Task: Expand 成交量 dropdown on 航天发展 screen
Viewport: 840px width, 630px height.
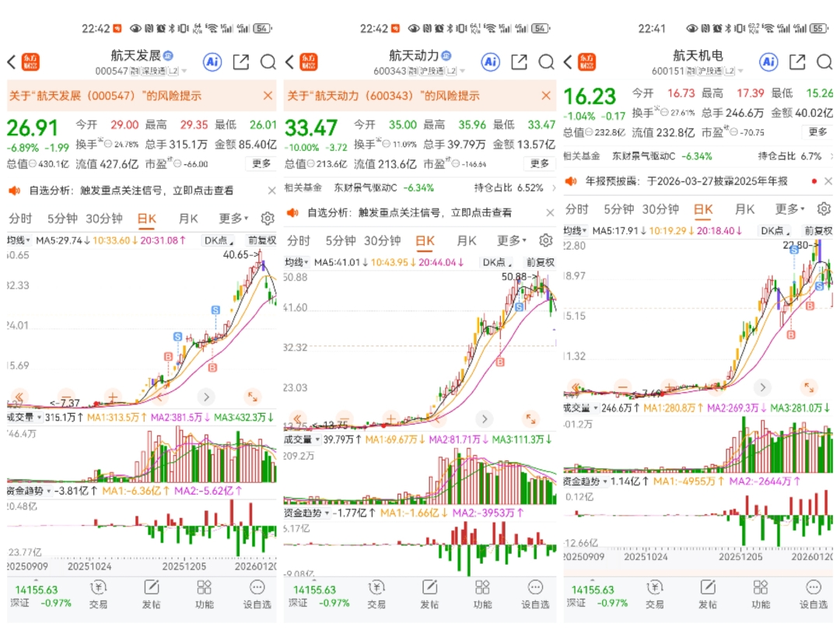Action: pos(24,417)
